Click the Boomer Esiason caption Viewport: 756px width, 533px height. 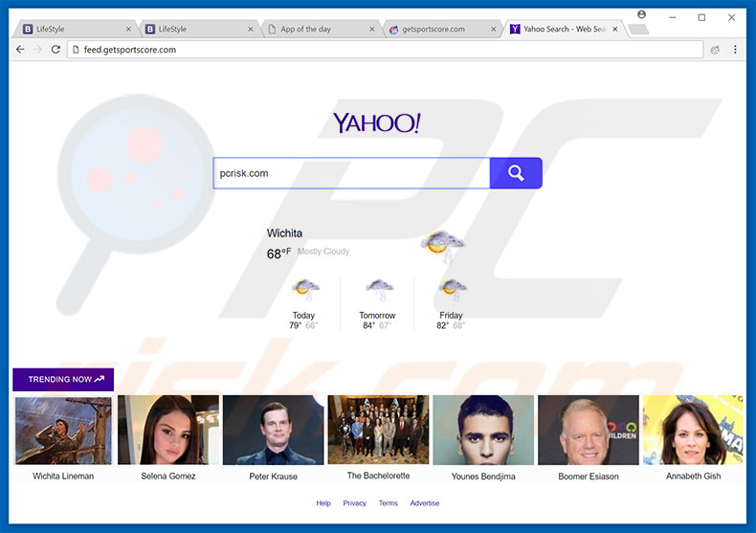click(x=589, y=477)
